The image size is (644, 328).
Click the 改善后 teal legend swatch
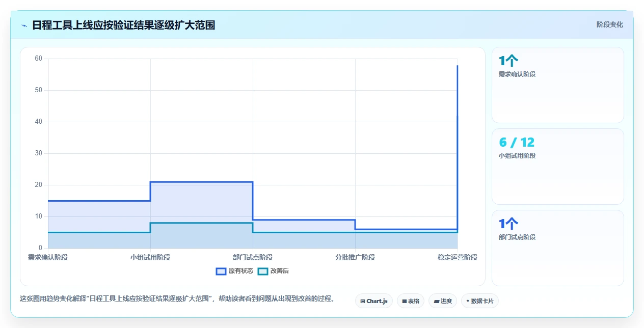[263, 271]
